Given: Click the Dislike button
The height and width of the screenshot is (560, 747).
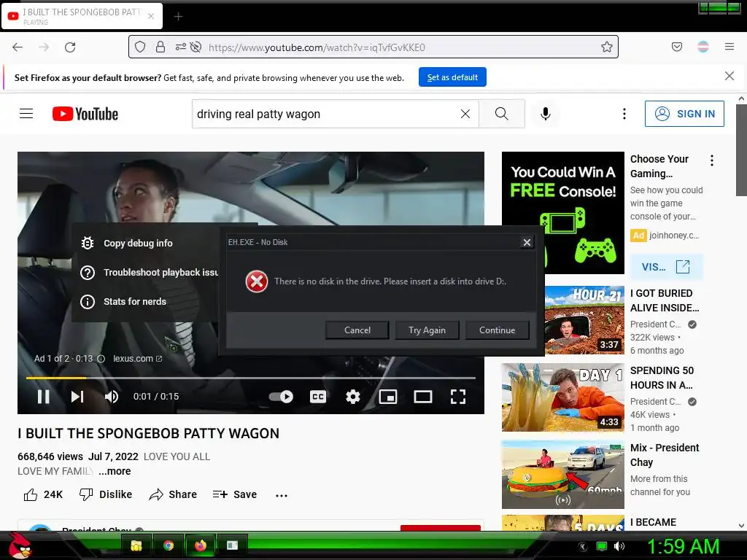Looking at the screenshot, I should tap(106, 495).
